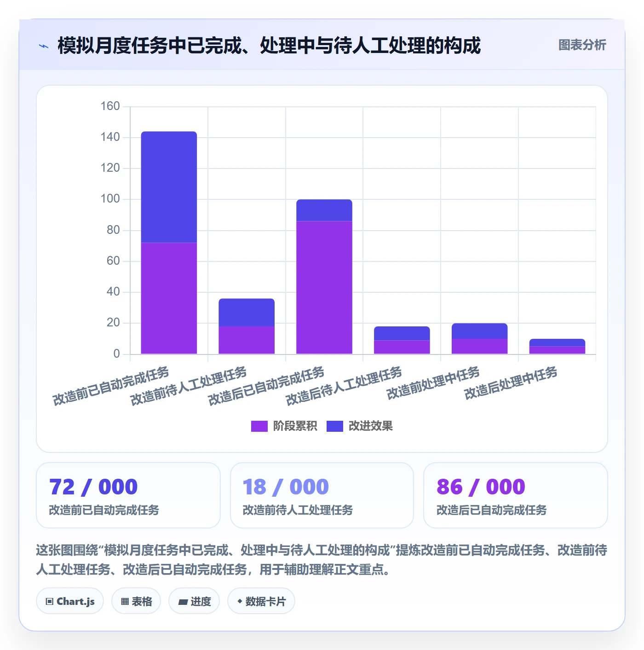Click x-axis label 改造后已自动完成任务
The image size is (644, 650).
[266, 386]
